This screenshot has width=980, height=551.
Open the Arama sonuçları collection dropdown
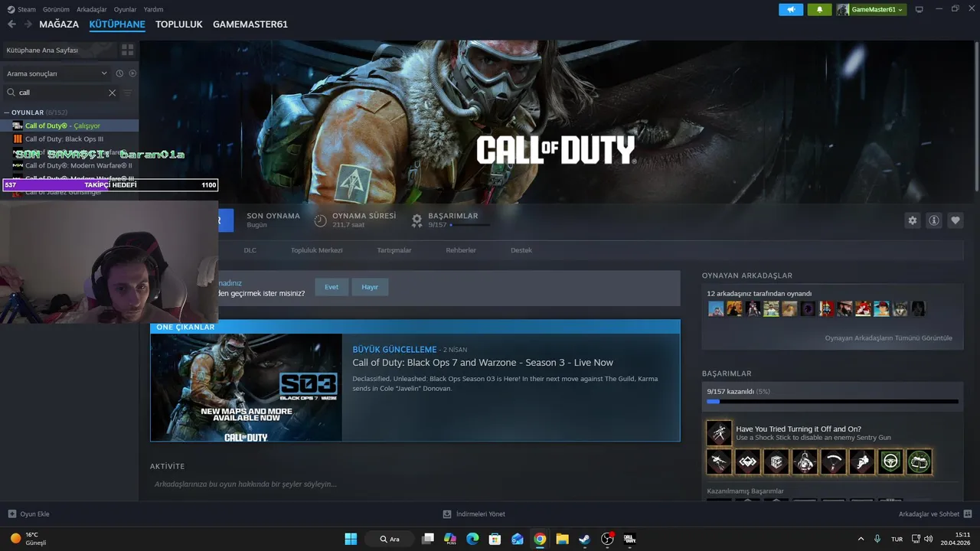[56, 73]
